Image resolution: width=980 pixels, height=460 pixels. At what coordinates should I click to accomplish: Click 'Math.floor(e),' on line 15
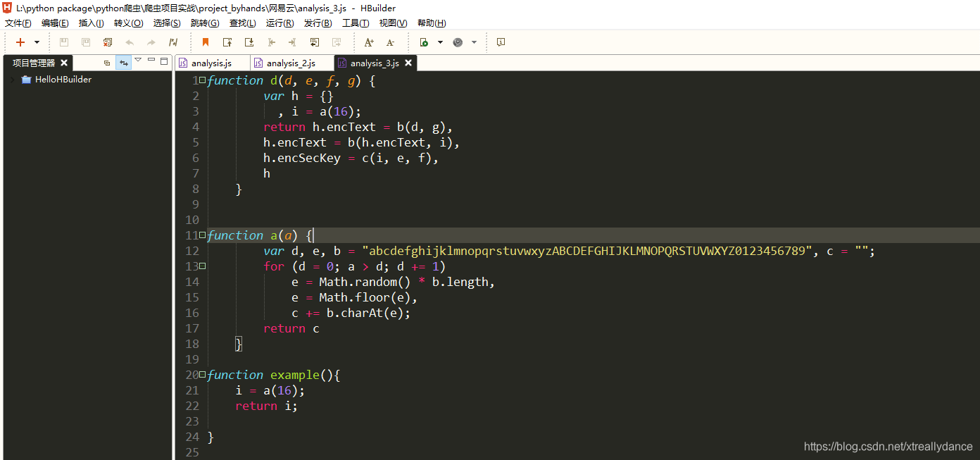(368, 298)
